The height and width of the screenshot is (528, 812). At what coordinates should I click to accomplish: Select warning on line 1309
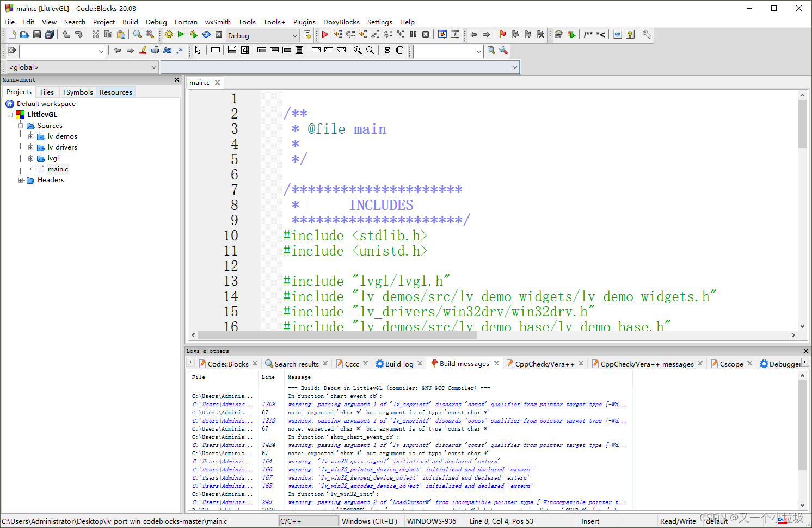click(409, 405)
